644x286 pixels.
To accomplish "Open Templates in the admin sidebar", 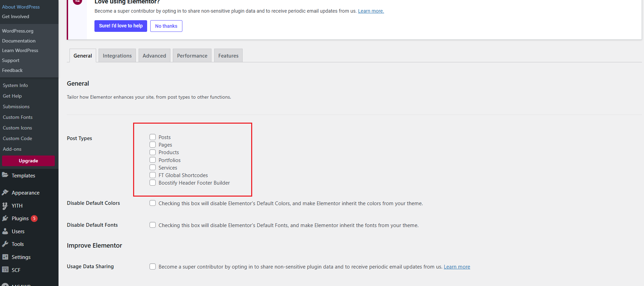I will click(x=23, y=175).
